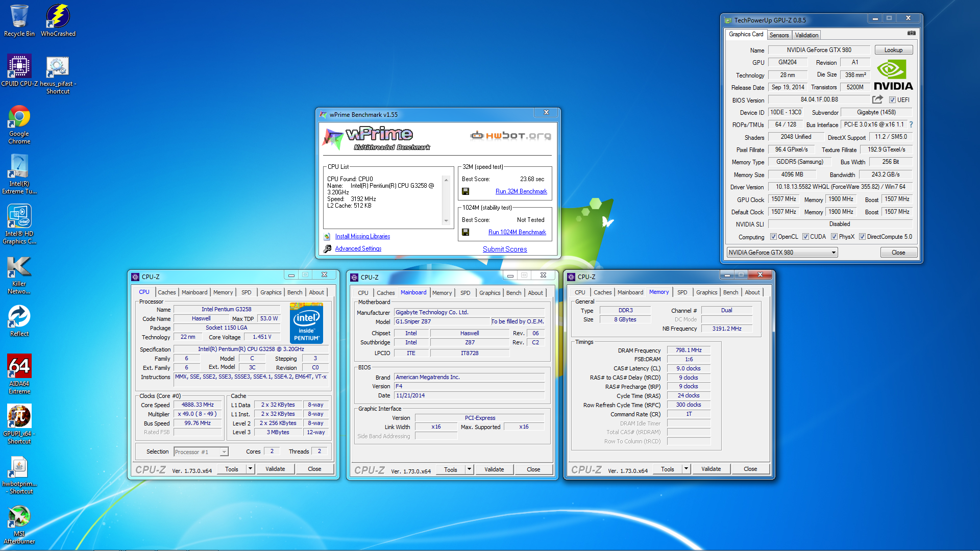
Task: Open About tab in left CPU-Z window
Action: pyautogui.click(x=316, y=292)
